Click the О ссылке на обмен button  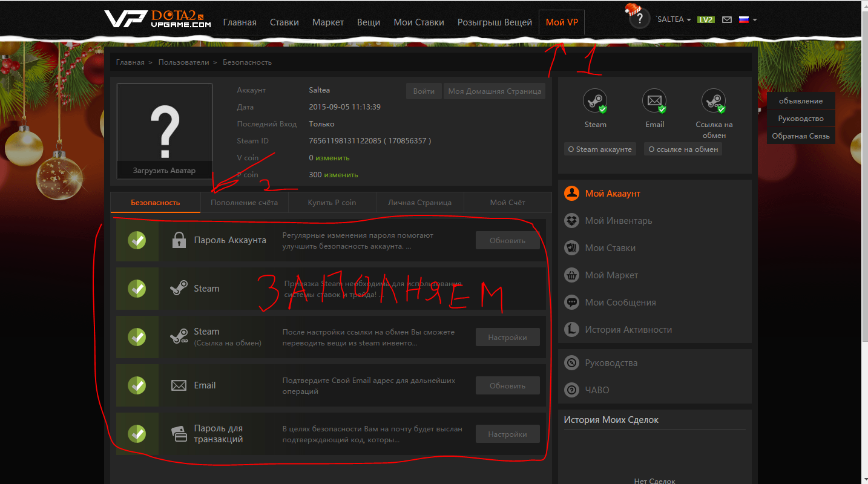click(x=683, y=149)
